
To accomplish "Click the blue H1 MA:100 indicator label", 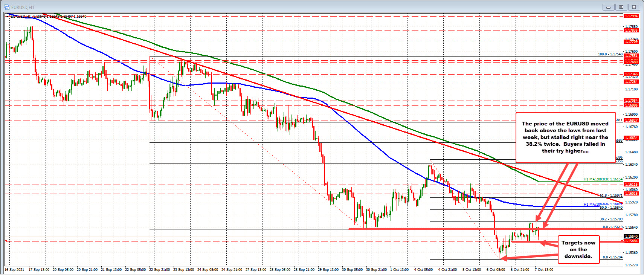I will pyautogui.click(x=603, y=205).
